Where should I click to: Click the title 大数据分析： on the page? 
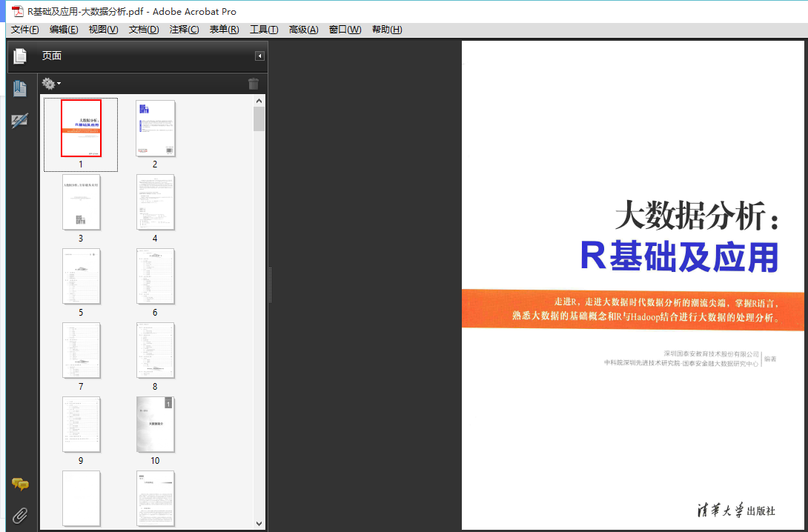pyautogui.click(x=697, y=215)
